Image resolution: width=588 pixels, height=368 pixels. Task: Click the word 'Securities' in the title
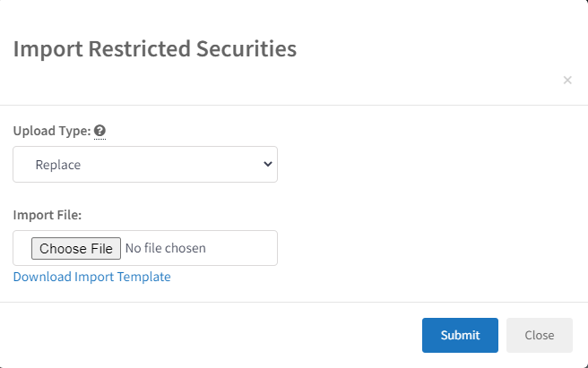point(246,48)
